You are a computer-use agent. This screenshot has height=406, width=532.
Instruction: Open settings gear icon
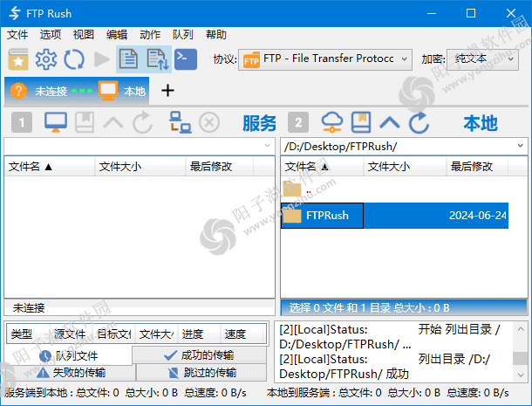point(46,59)
